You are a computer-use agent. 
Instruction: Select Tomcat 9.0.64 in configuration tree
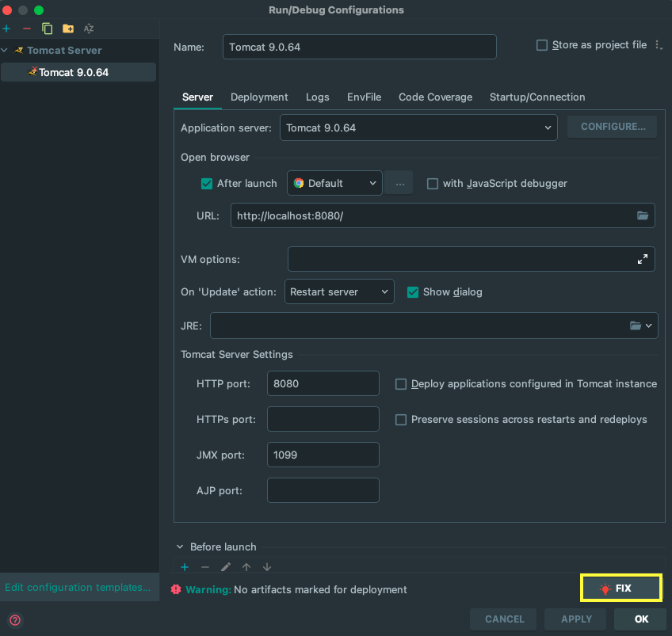click(x=78, y=72)
